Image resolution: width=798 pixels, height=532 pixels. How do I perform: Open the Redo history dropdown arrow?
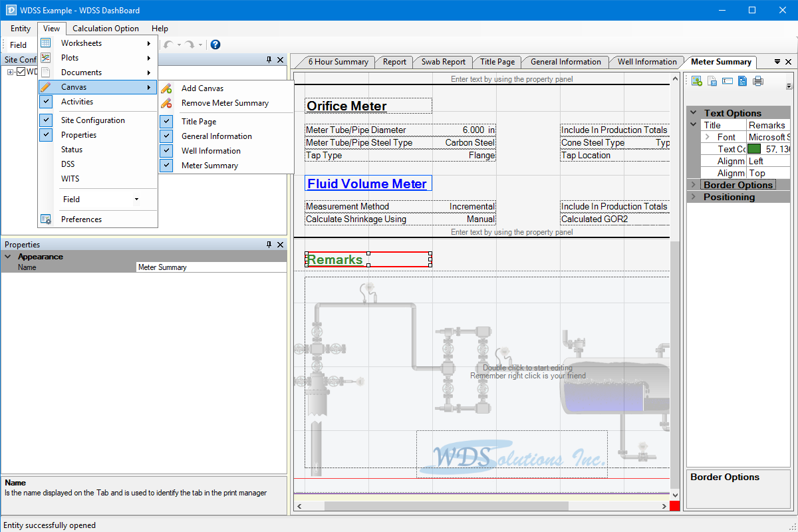pyautogui.click(x=200, y=45)
